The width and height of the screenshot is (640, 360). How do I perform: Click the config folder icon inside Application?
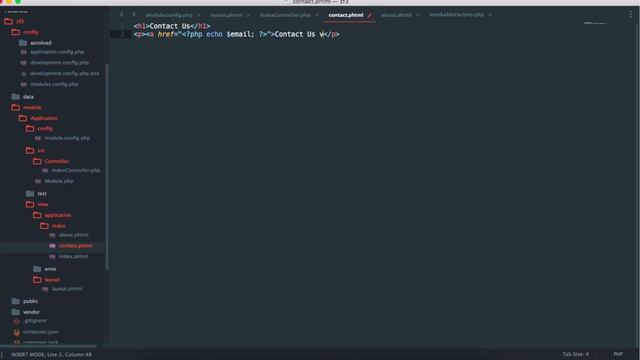(30, 129)
